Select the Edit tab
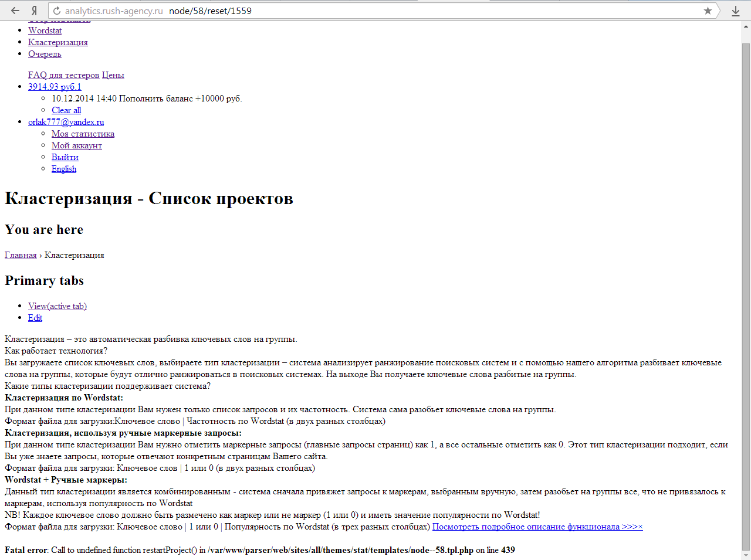 coord(35,318)
